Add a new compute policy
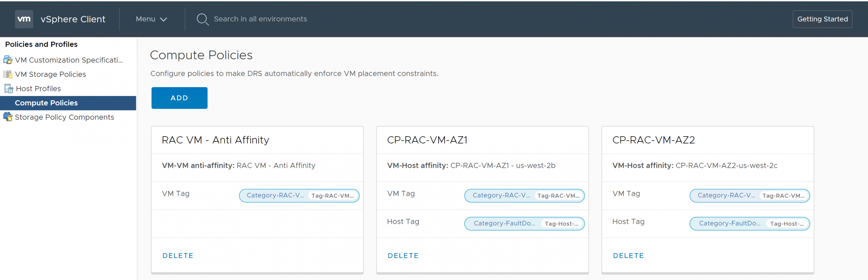This screenshot has height=280, width=868. point(179,98)
